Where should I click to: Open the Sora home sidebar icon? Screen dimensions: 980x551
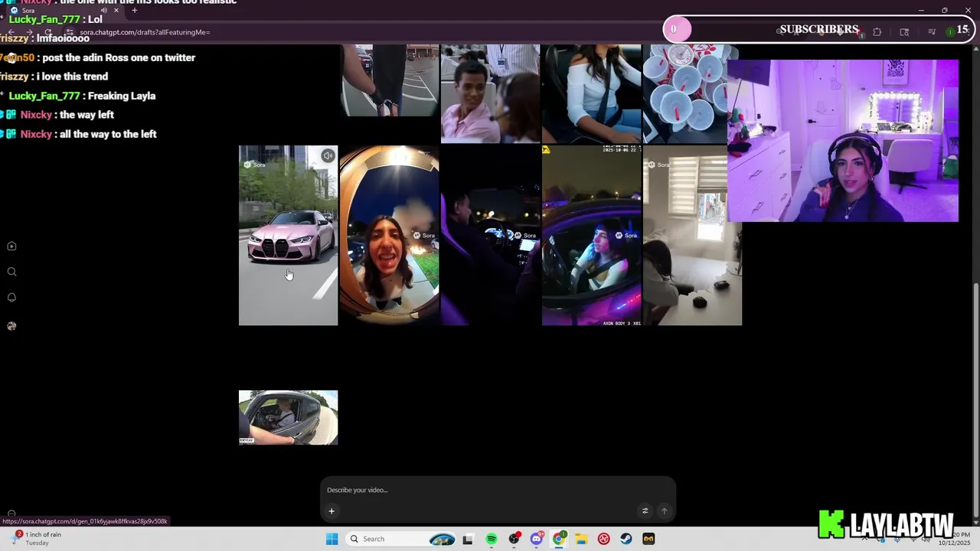11,246
